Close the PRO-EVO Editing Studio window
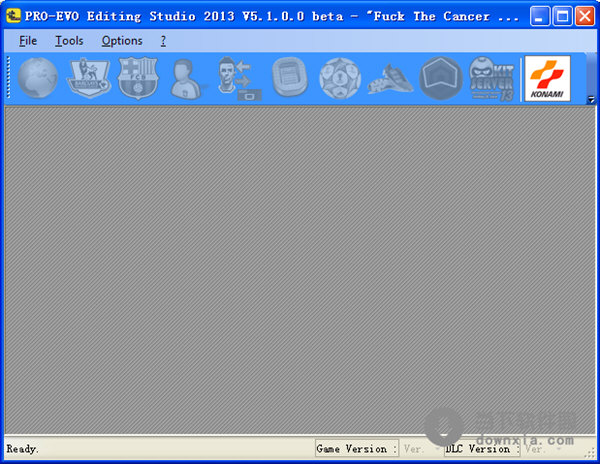Viewport: 600px width, 464px height. click(585, 16)
